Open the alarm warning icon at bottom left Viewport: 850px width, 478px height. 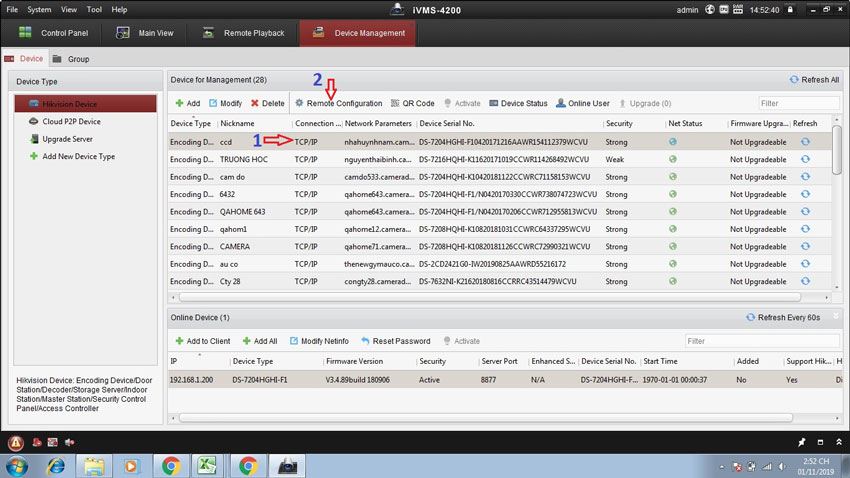pos(16,442)
